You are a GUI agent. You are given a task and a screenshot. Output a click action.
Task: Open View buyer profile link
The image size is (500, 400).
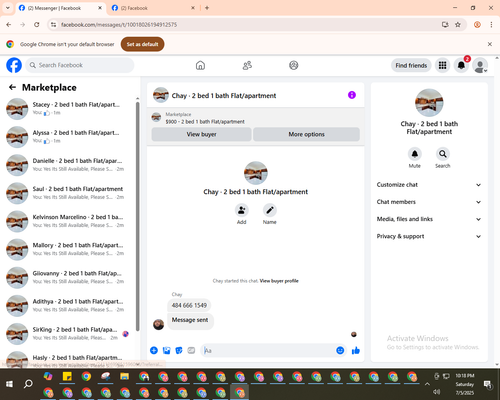279,281
